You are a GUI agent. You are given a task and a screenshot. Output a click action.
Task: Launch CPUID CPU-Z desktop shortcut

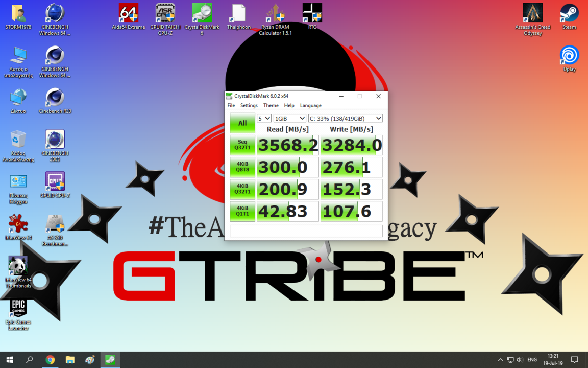[x=55, y=185]
